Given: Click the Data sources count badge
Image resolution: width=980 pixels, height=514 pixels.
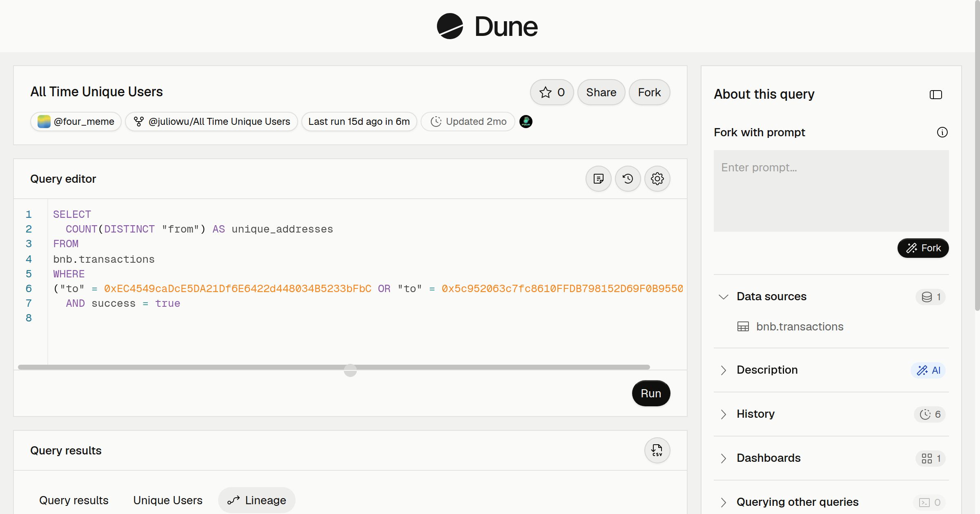Looking at the screenshot, I should (930, 297).
